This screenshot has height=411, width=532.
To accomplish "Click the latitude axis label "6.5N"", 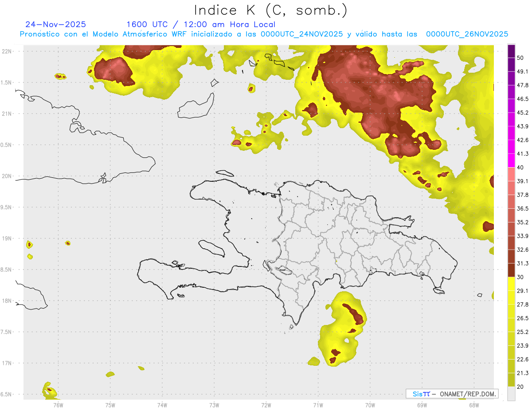I will (7, 395).
